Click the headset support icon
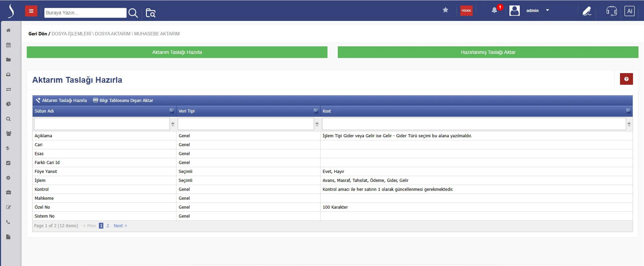The image size is (644, 266). click(611, 11)
